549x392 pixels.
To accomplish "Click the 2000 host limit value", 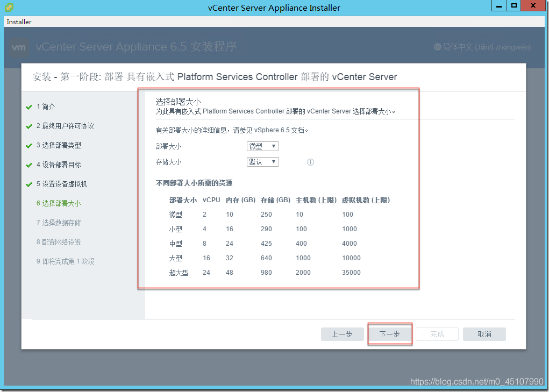I will tap(303, 273).
